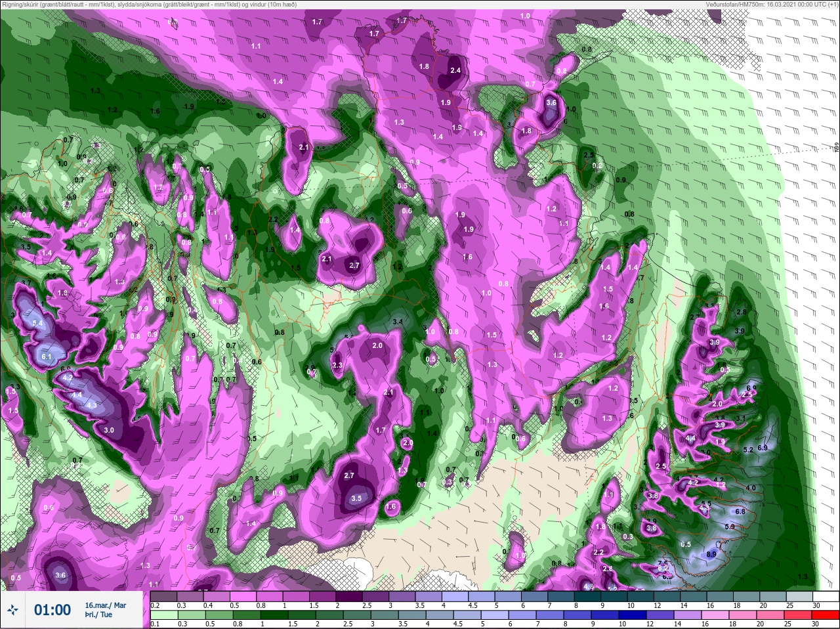The height and width of the screenshot is (629, 840).
Task: Click the 4.0 precipitation value on the map
Action: coord(751,488)
